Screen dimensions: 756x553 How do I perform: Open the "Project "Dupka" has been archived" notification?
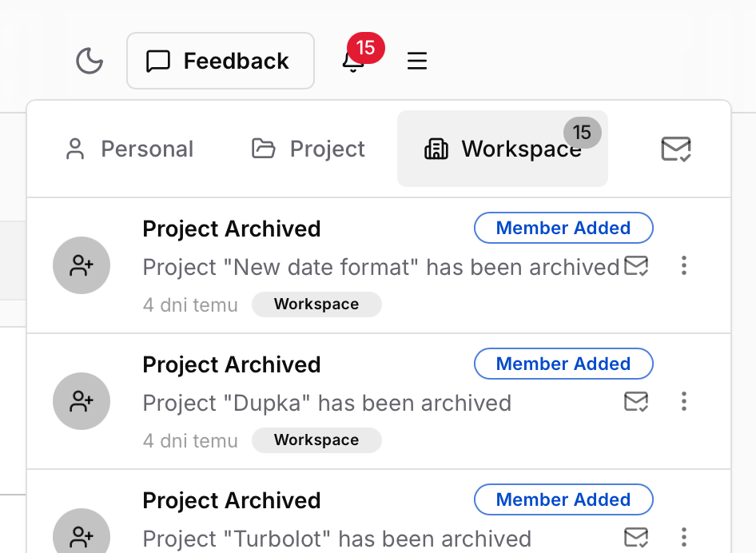coord(327,402)
